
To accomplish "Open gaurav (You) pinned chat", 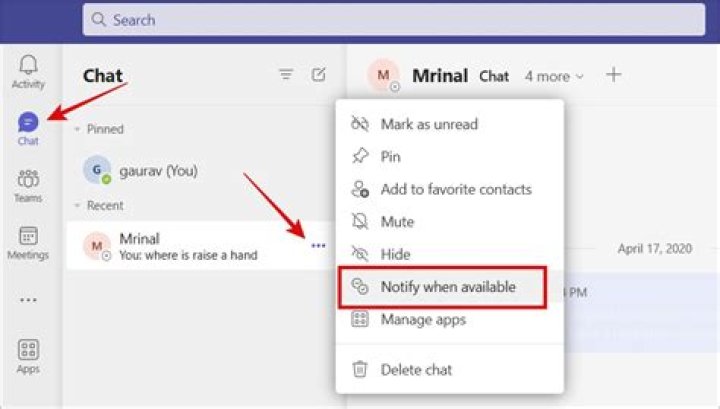I will coord(202,170).
